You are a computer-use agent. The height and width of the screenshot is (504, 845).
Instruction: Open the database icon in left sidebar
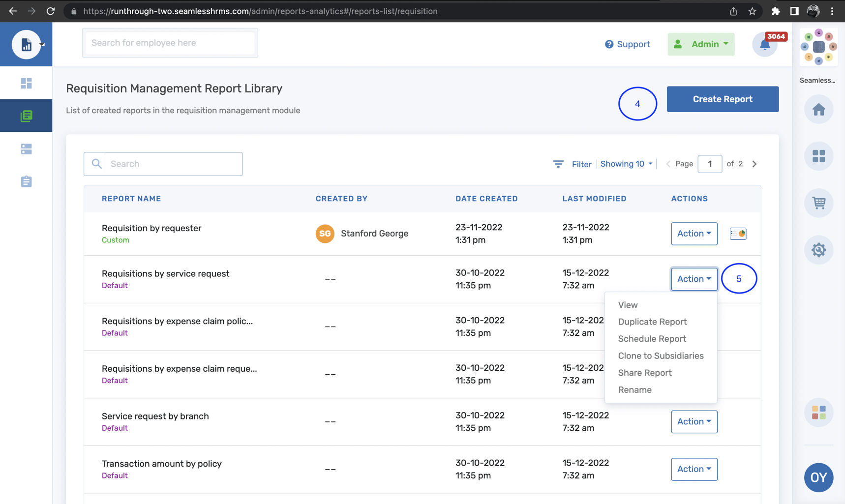pyautogui.click(x=26, y=149)
